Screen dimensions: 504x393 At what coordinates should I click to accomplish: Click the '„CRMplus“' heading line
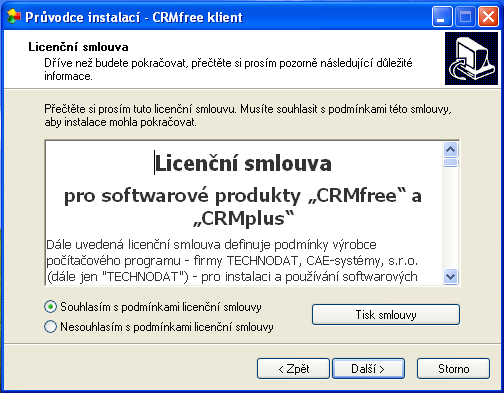pos(244,219)
